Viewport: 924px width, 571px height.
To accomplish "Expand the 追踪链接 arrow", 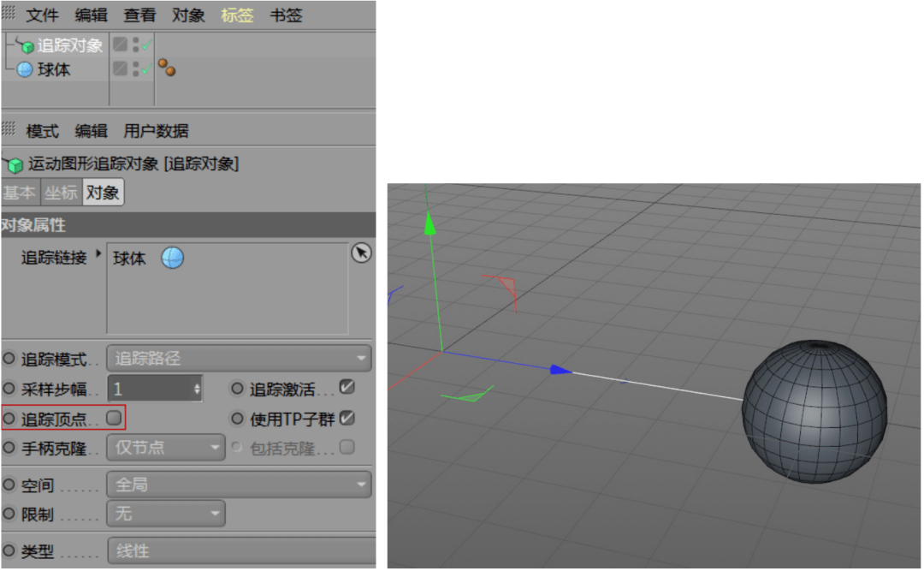I will (x=98, y=253).
